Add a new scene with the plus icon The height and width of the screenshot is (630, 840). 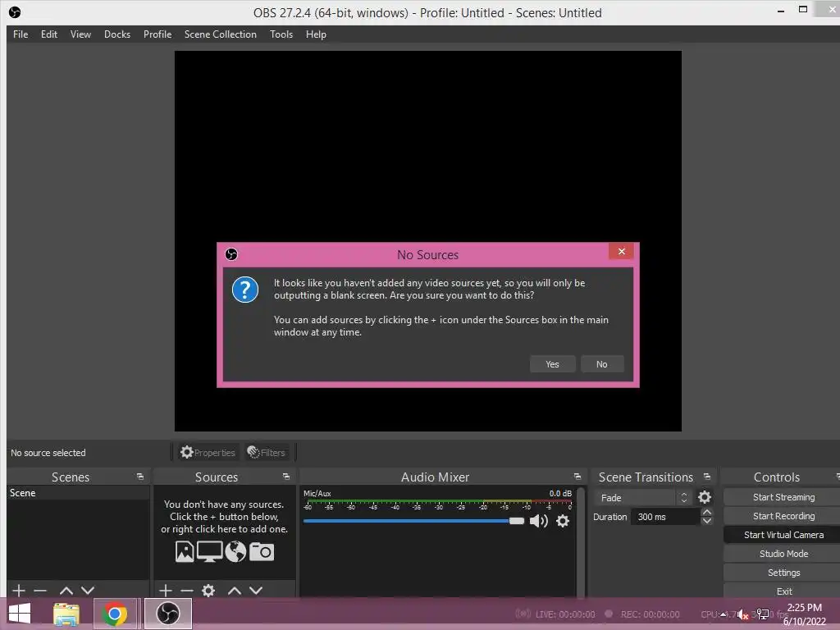(x=19, y=591)
